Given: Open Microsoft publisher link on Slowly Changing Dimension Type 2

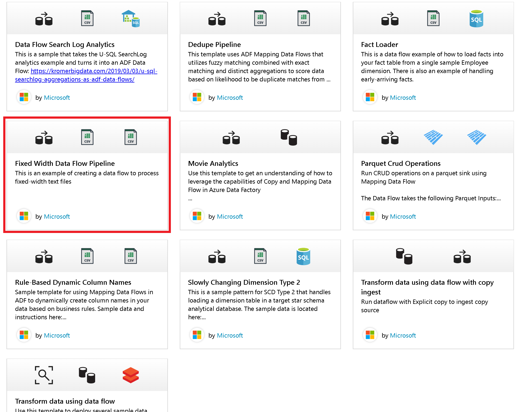Looking at the screenshot, I should click(x=230, y=335).
